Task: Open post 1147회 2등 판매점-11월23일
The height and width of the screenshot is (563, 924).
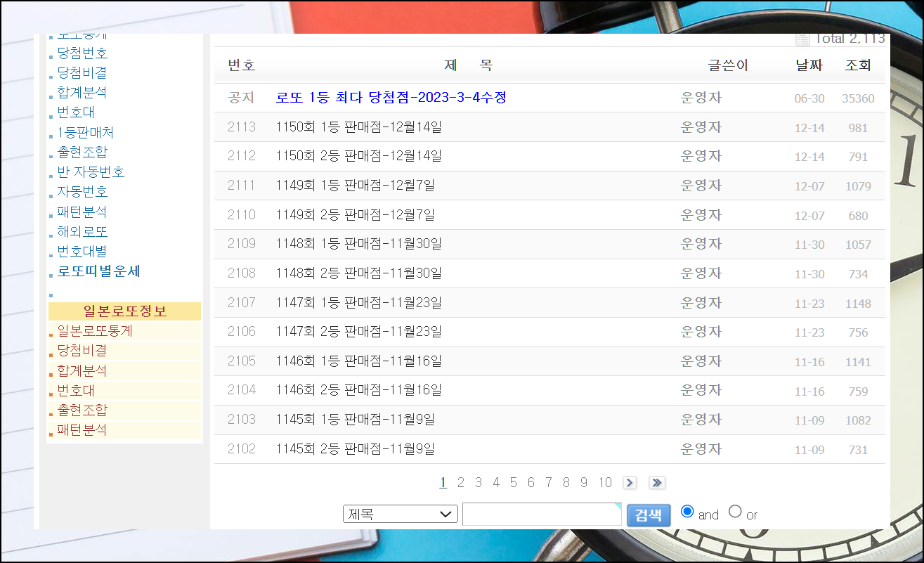Action: 358,332
